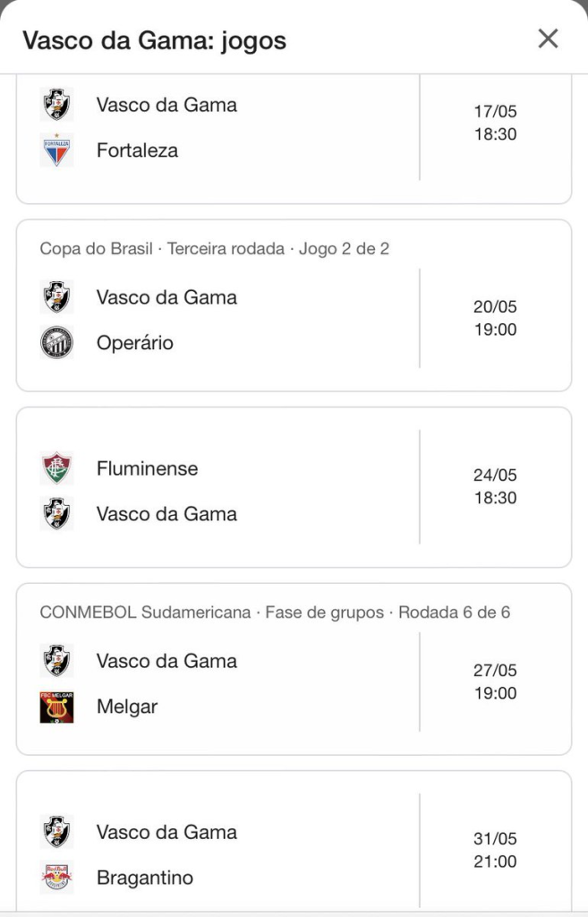Open the CONMEBOL Sudamericana match header
The width and height of the screenshot is (588, 917).
[275, 613]
